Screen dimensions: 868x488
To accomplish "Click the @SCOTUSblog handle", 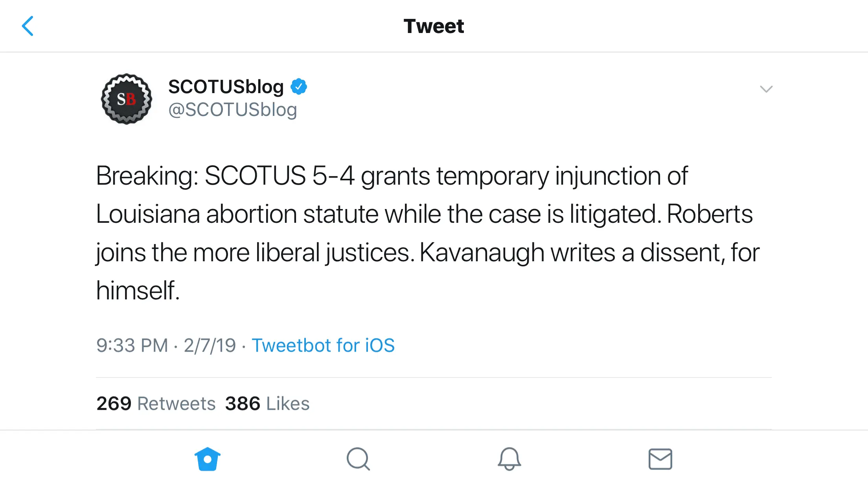I will click(232, 110).
